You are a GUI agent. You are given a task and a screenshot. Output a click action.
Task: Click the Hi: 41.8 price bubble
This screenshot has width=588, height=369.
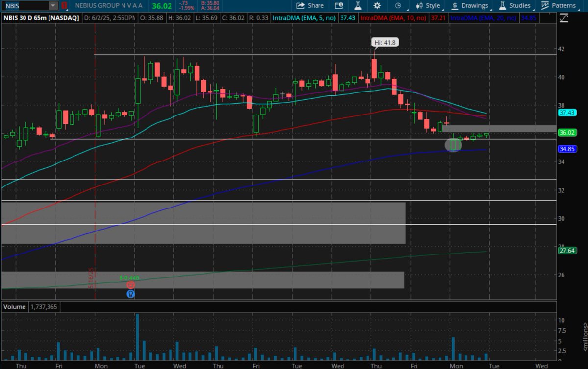click(385, 43)
